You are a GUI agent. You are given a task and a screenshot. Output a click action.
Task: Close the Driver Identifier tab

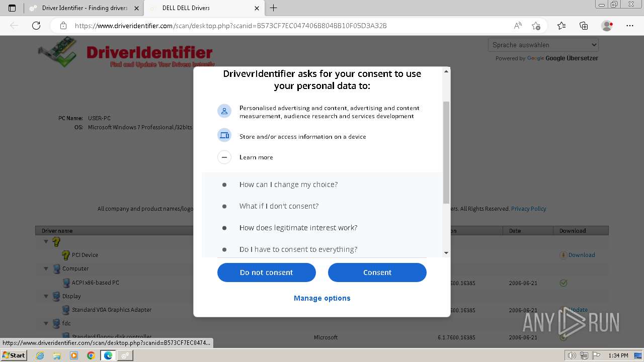(x=136, y=8)
